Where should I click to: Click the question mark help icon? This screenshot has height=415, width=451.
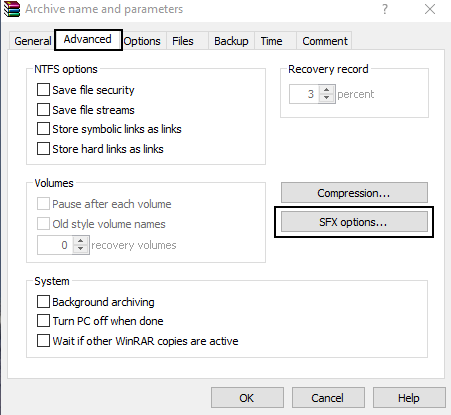click(385, 9)
